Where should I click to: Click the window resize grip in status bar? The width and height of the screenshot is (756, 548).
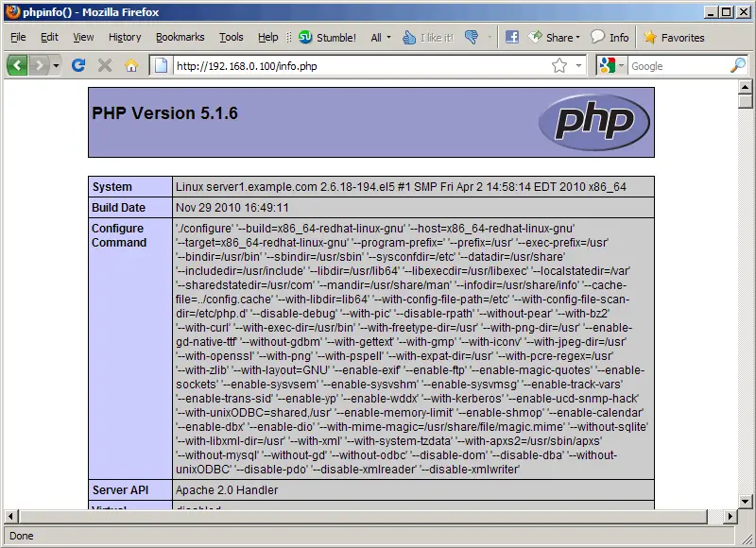point(747,539)
